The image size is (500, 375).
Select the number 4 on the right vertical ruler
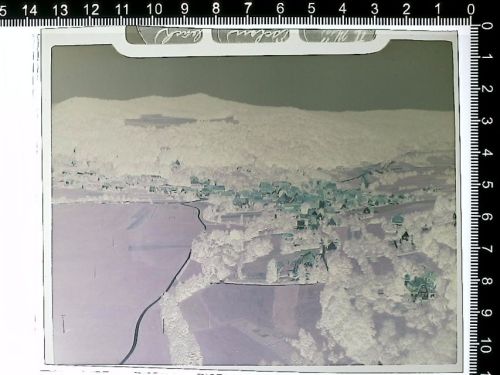tap(487, 153)
